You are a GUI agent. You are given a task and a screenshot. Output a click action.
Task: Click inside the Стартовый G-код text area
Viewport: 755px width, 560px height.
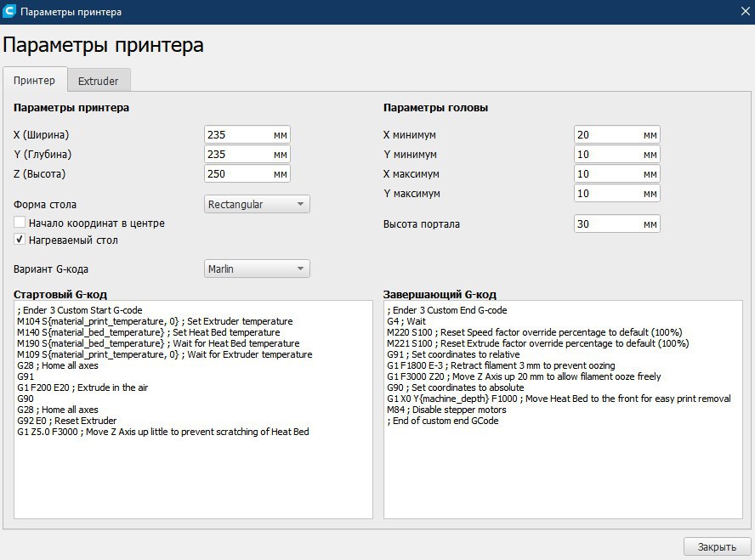click(x=193, y=410)
